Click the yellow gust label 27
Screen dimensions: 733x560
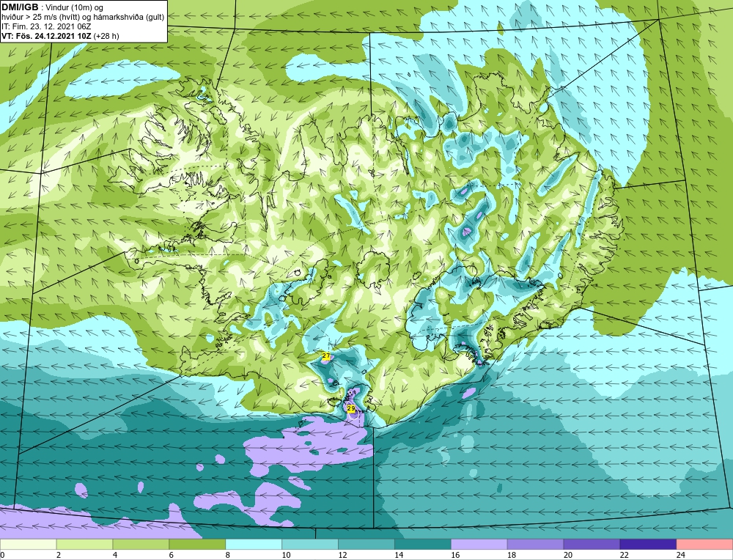click(x=326, y=356)
